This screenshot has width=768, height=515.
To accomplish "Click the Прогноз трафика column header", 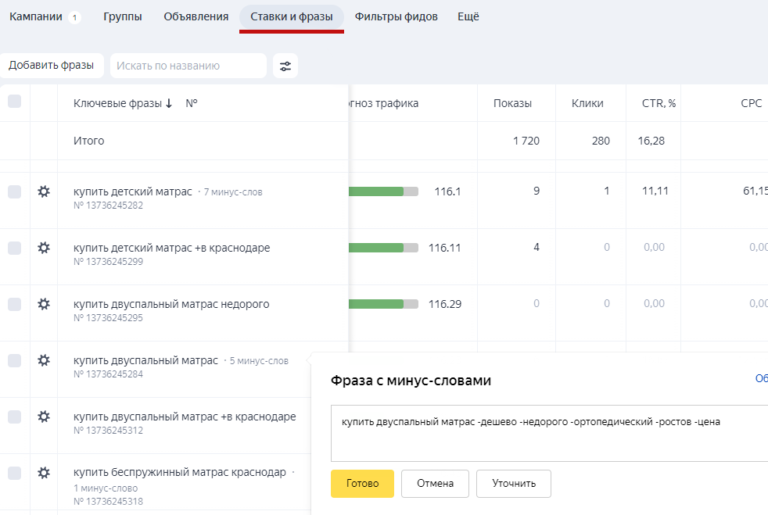I will 384,103.
